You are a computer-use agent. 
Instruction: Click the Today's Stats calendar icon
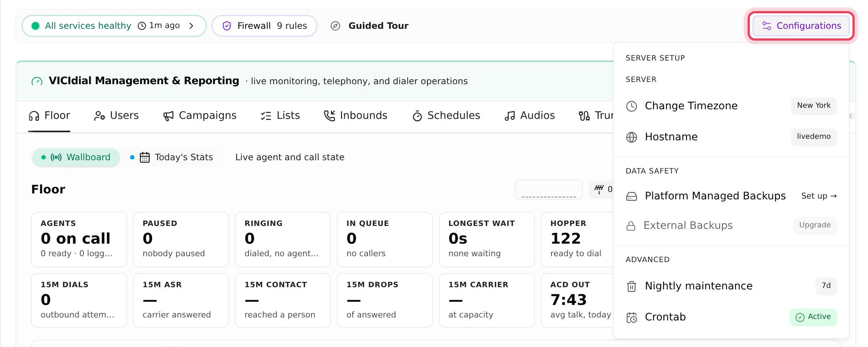tap(145, 157)
